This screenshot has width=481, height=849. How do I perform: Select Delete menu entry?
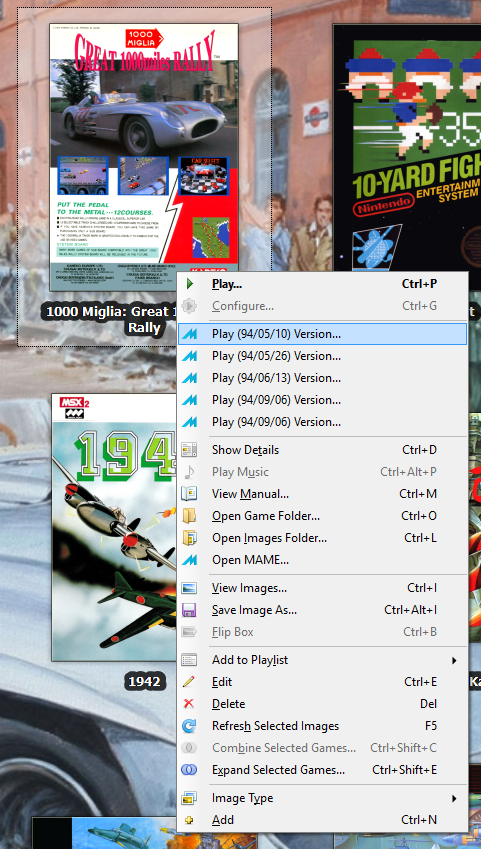(x=322, y=704)
